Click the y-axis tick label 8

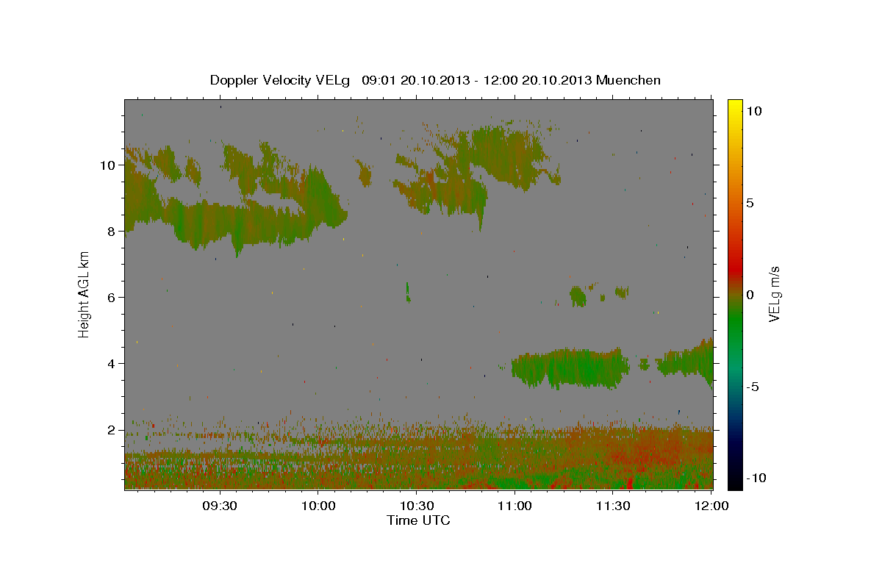112,232
